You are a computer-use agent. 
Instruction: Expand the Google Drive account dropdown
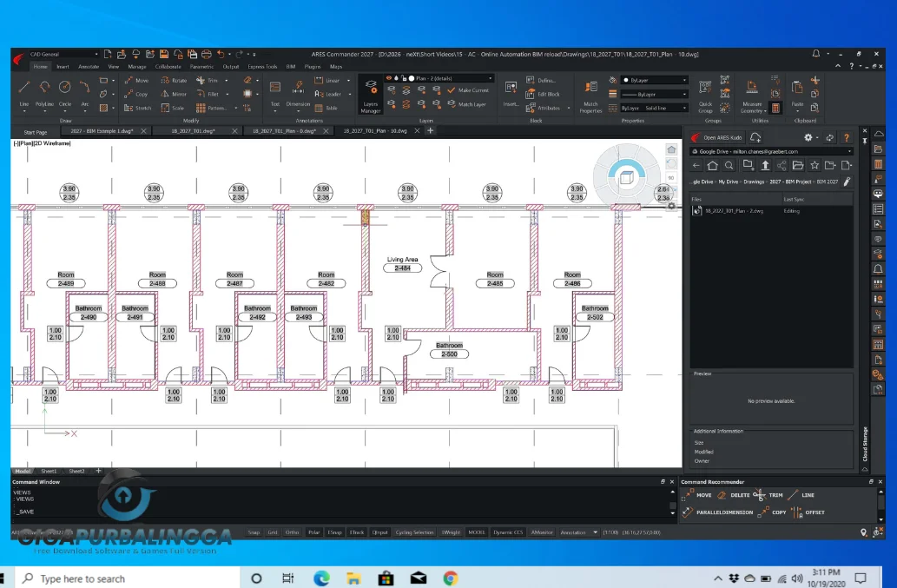click(771, 152)
